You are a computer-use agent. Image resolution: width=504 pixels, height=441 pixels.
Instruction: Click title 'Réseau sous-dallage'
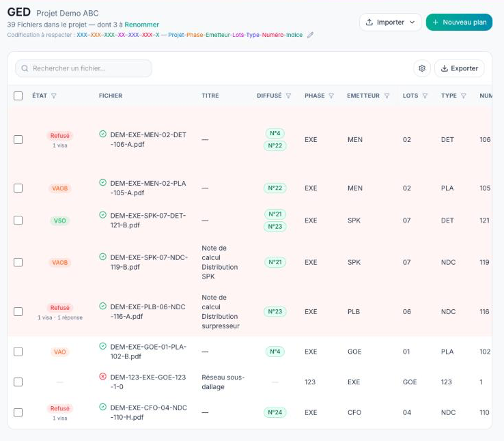click(x=223, y=382)
